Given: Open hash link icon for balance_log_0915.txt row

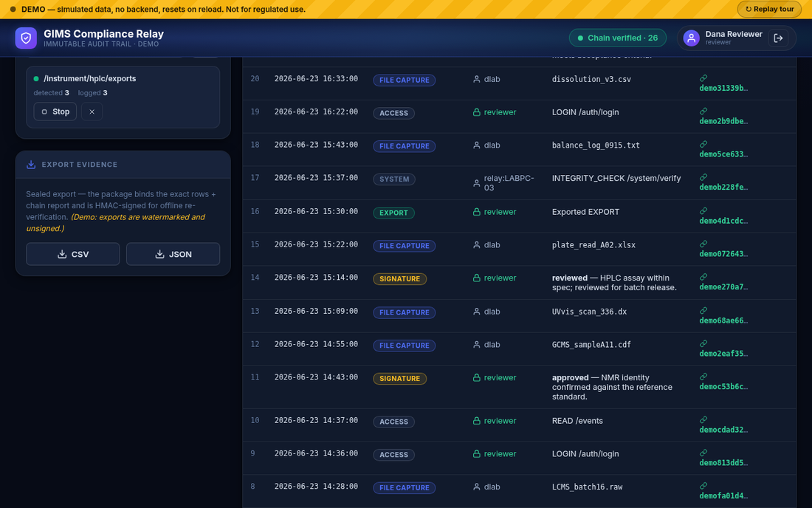Looking at the screenshot, I should pos(703,145).
